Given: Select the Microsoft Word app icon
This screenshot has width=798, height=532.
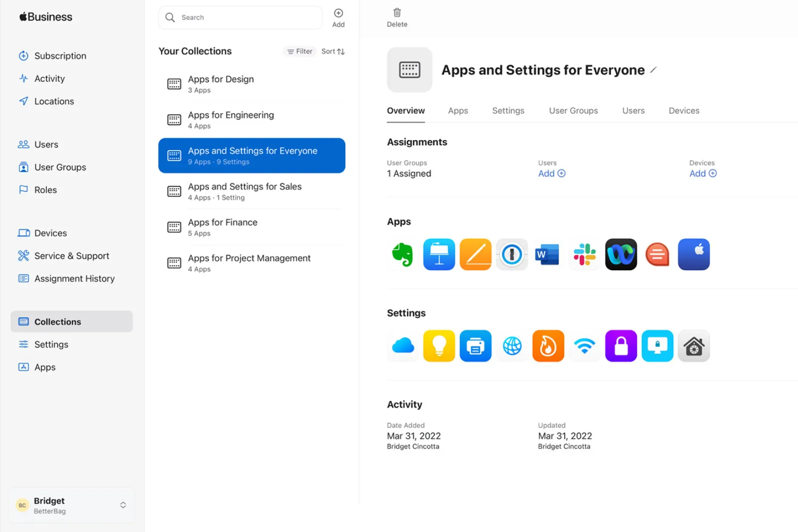Looking at the screenshot, I should pos(548,254).
